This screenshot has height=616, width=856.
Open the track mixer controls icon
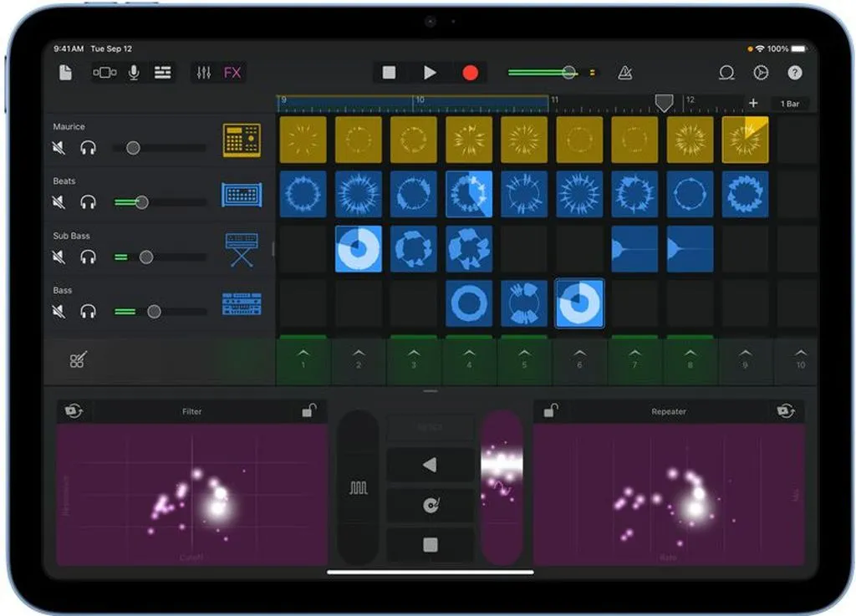click(x=203, y=73)
